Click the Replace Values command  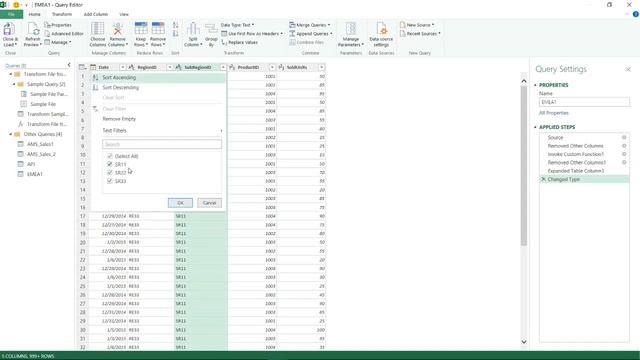coord(240,42)
